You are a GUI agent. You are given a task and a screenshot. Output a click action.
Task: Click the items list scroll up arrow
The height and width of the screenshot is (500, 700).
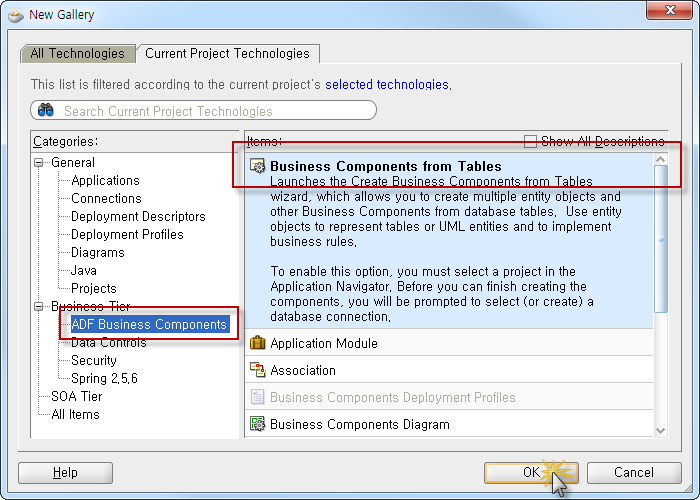coord(661,159)
